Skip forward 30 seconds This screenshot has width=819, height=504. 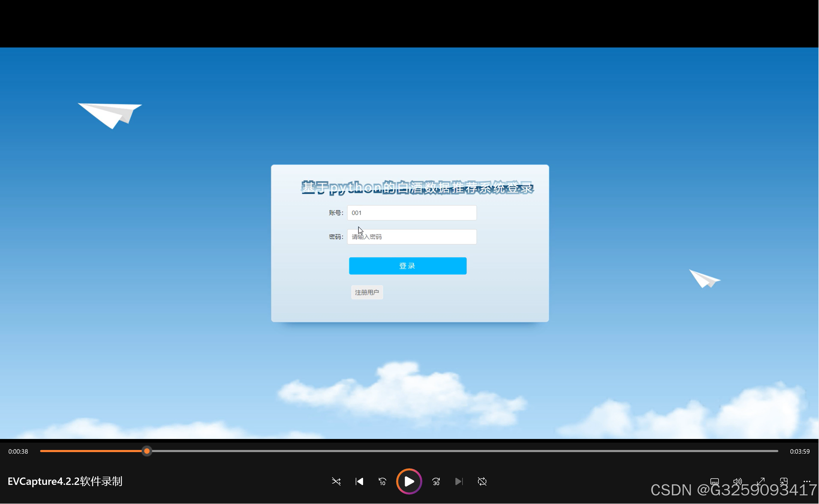click(436, 481)
